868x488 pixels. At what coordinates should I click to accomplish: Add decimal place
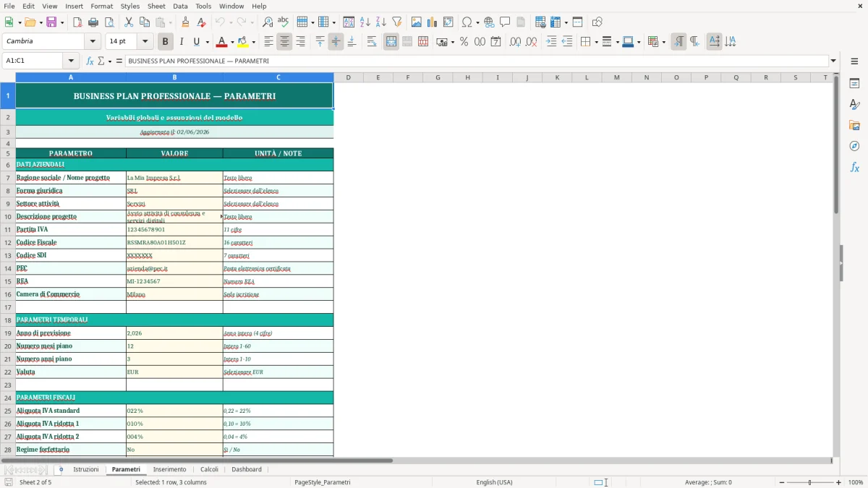click(516, 42)
